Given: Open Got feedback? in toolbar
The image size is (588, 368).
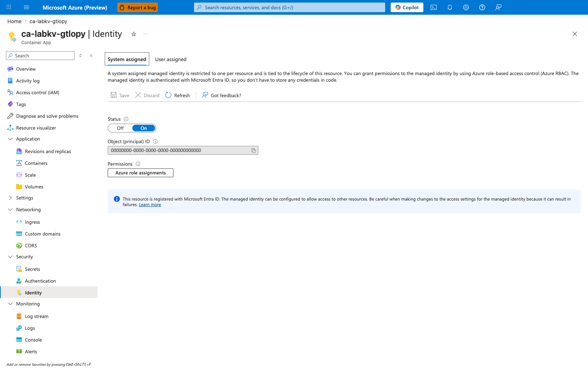Looking at the screenshot, I should pyautogui.click(x=222, y=95).
